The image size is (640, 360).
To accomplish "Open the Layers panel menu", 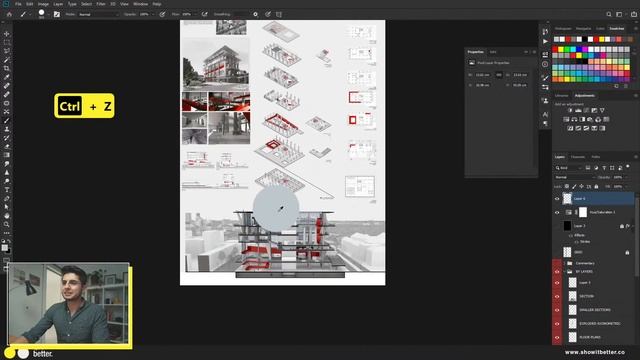I will point(636,157).
